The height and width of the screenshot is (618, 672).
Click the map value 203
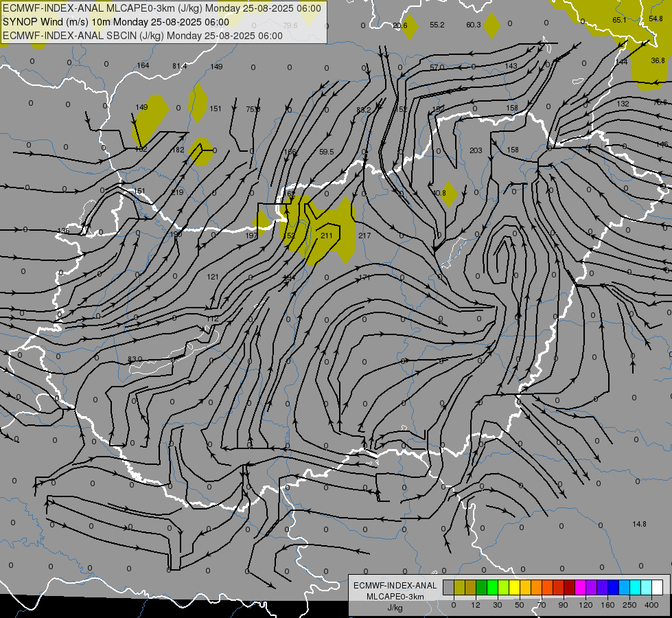[x=476, y=150]
